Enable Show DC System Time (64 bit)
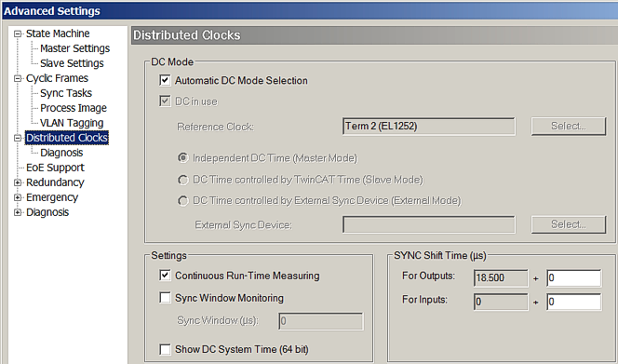 click(165, 349)
